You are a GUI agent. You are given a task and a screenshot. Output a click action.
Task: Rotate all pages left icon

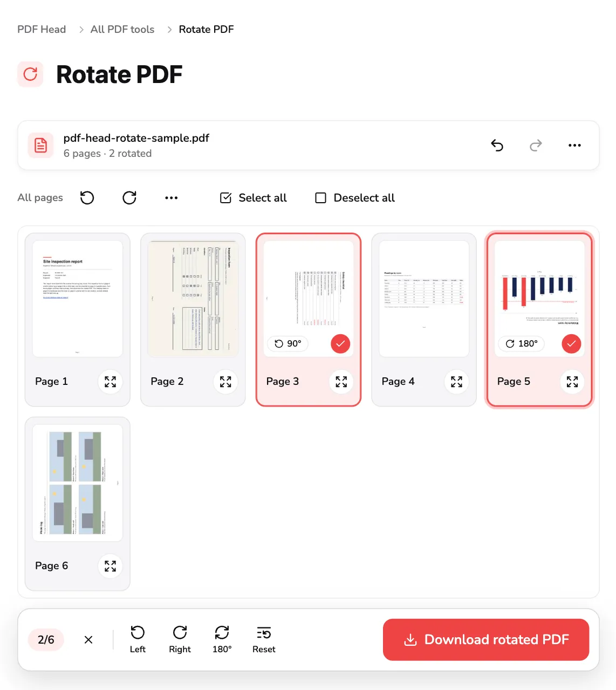point(87,198)
